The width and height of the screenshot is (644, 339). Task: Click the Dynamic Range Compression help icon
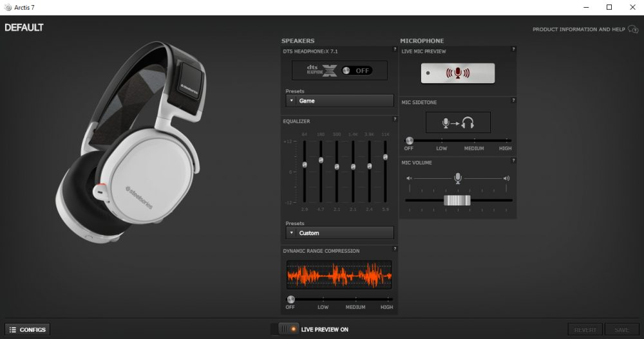coord(395,249)
